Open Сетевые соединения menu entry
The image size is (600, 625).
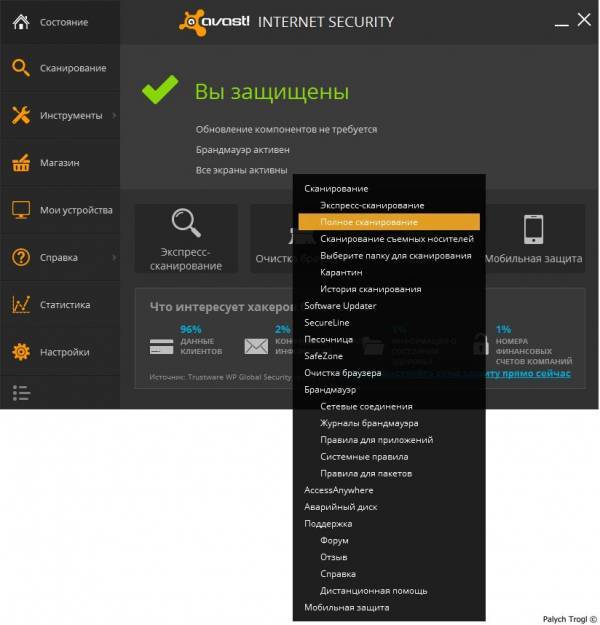coord(366,407)
